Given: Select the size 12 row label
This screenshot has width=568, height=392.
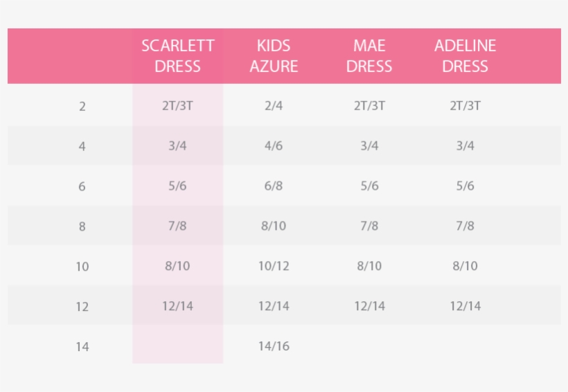Looking at the screenshot, I should [x=82, y=307].
